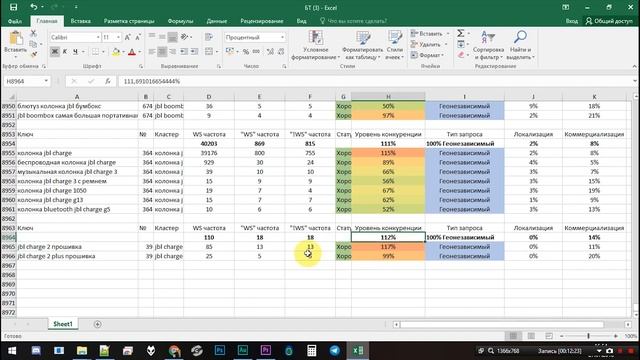Click the Fill down icon
640x360 pixels.
(x=461, y=44)
